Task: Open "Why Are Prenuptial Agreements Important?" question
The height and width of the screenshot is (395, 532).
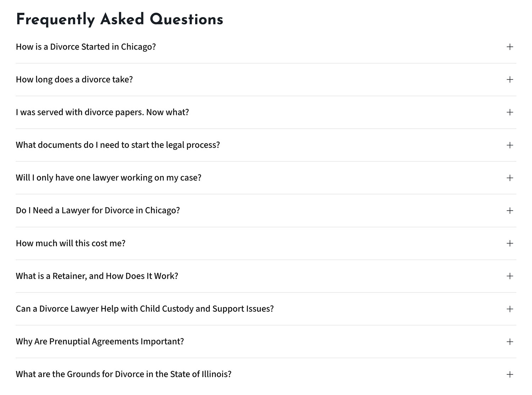Action: point(100,341)
